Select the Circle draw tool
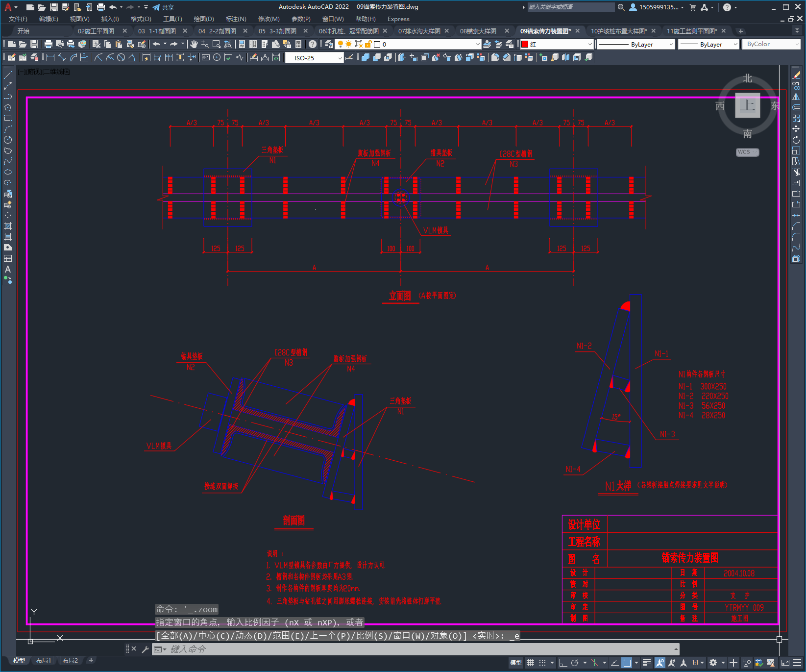The height and width of the screenshot is (672, 806). [x=8, y=140]
